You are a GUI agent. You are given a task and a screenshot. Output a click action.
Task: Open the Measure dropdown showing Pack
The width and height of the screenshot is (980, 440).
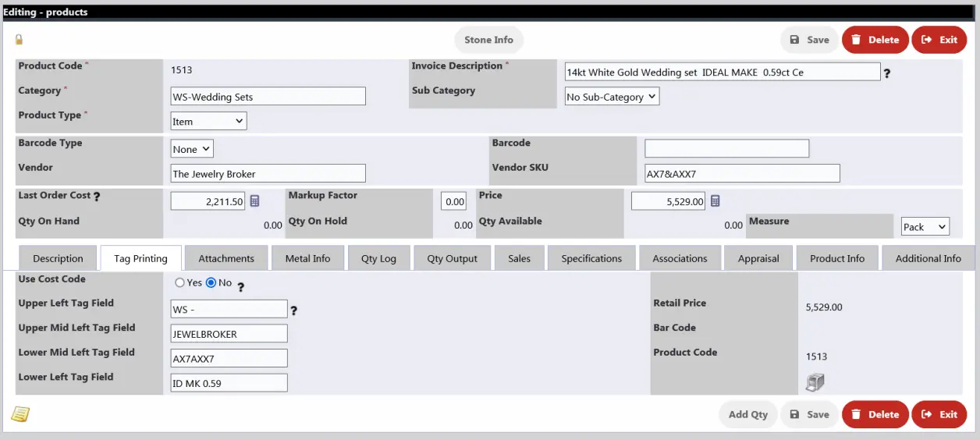(x=925, y=226)
